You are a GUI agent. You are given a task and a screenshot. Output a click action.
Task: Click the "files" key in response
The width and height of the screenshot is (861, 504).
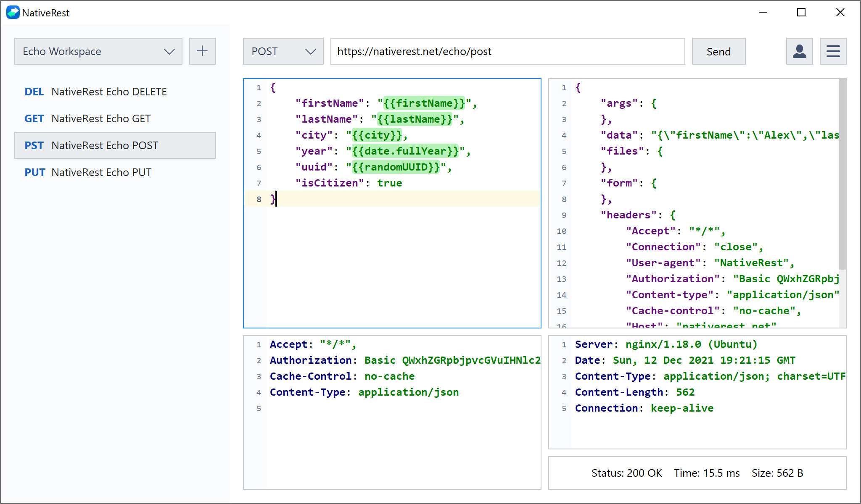(622, 151)
